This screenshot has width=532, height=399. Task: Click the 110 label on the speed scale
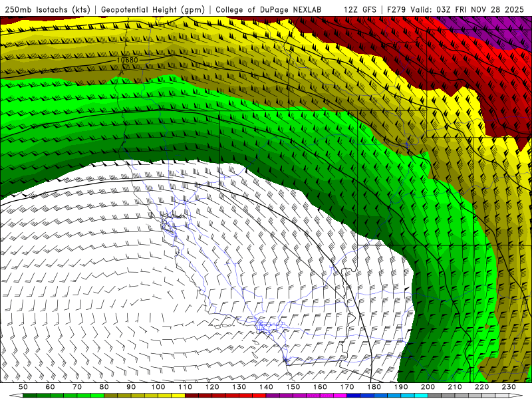[186, 387]
